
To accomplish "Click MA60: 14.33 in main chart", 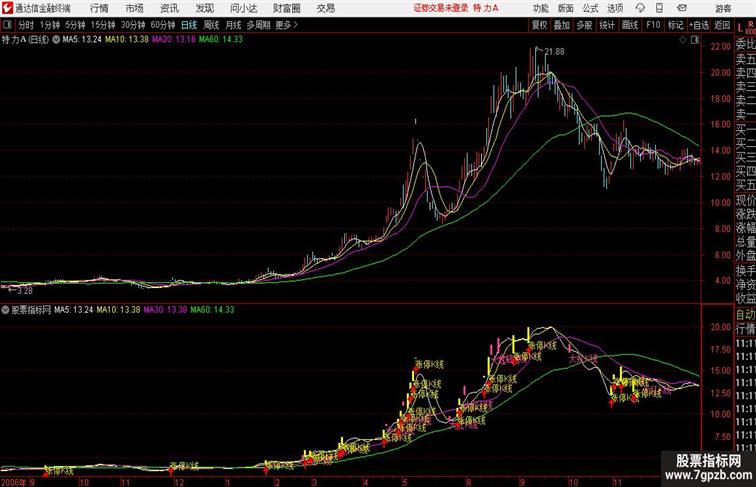I will coord(220,40).
